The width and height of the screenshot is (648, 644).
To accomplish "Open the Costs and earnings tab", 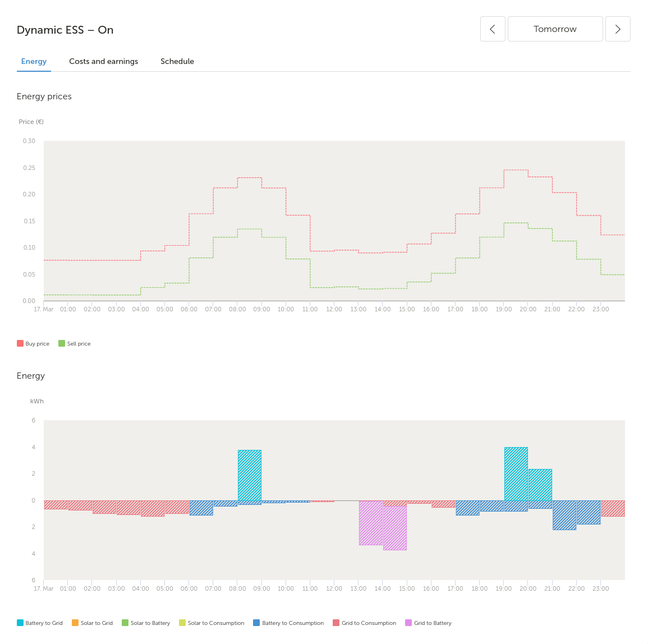I will coord(104,61).
